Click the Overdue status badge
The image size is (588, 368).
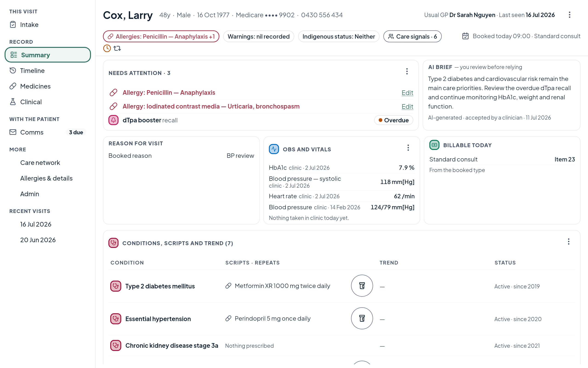[x=394, y=120]
